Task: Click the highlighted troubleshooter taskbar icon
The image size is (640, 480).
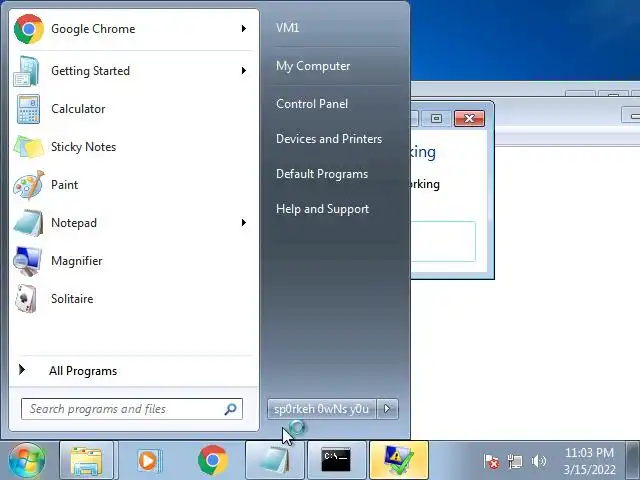Action: point(399,460)
